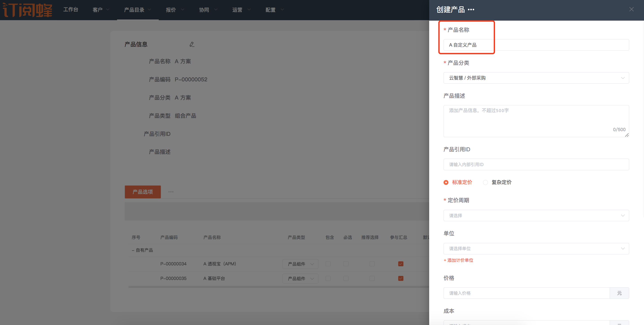Click the pencil edit icon beside 产品信息
Image resolution: width=644 pixels, height=325 pixels.
(x=192, y=44)
